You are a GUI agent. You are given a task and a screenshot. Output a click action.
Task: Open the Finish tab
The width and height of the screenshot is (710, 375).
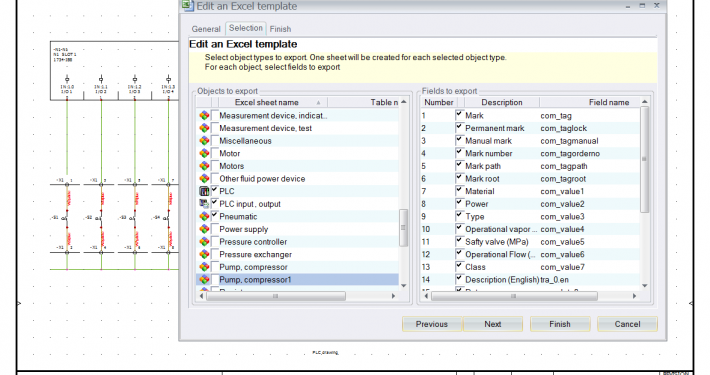(280, 29)
